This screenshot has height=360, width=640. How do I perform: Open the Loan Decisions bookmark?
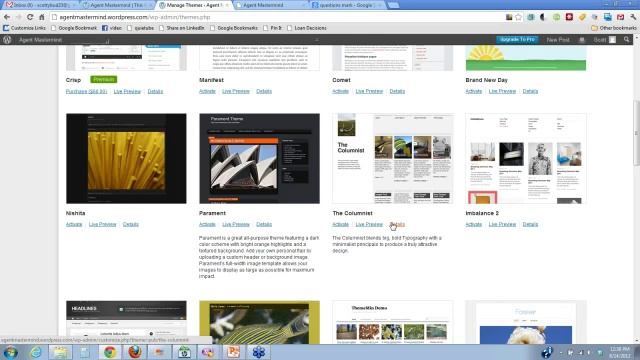[x=307, y=28]
